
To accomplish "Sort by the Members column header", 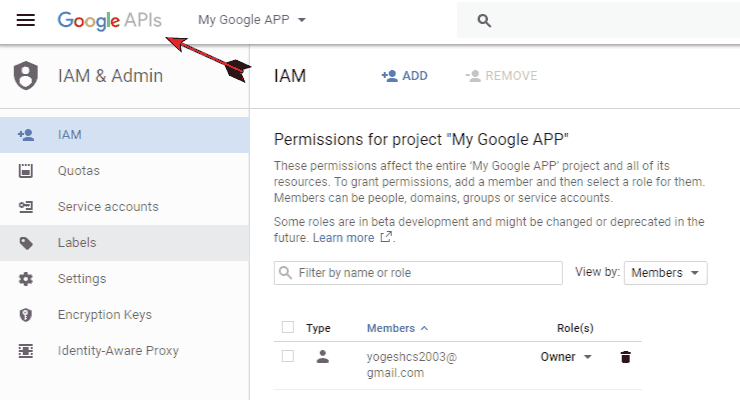I will [x=391, y=328].
